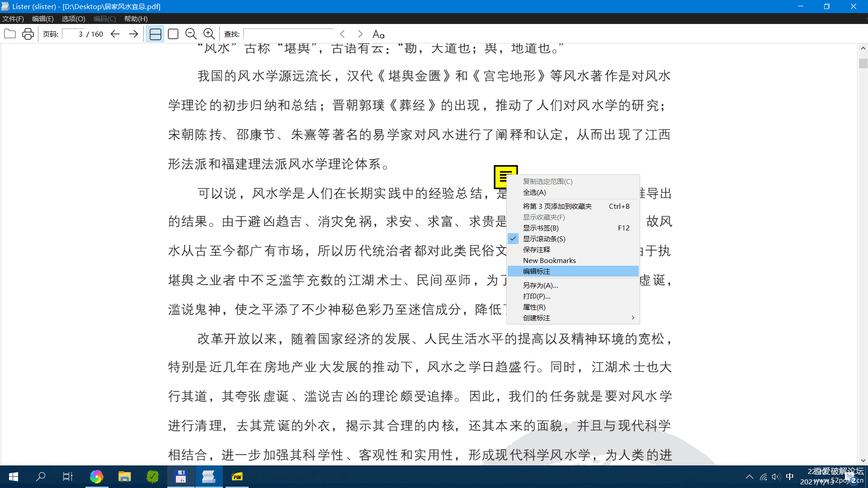The height and width of the screenshot is (488, 868).
Task: Click the volume speaker tray icon
Action: tap(776, 476)
